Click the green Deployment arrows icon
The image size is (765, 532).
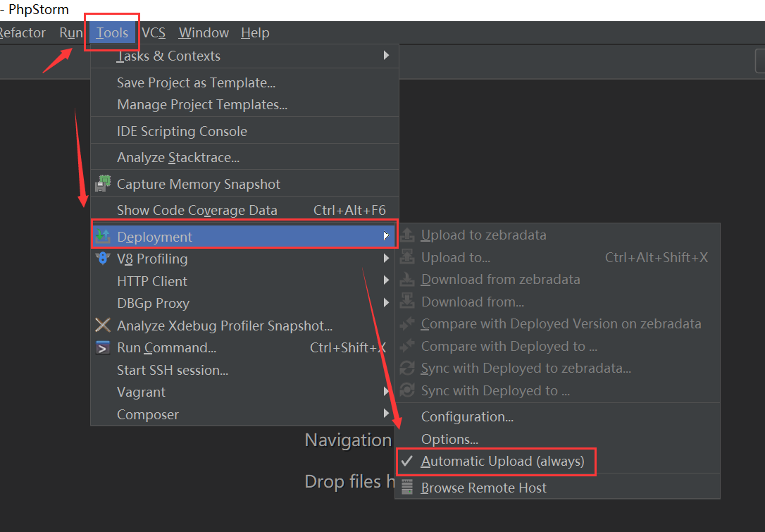[103, 237]
